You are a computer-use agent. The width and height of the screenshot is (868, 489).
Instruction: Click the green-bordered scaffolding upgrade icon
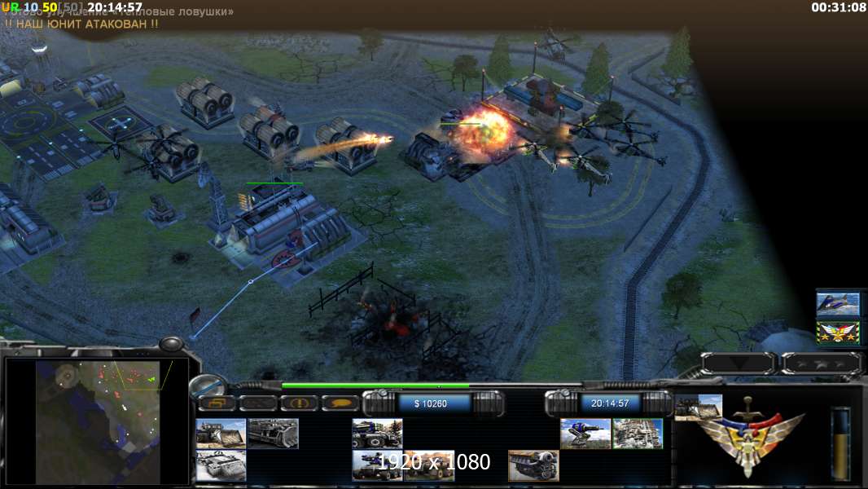pos(638,433)
